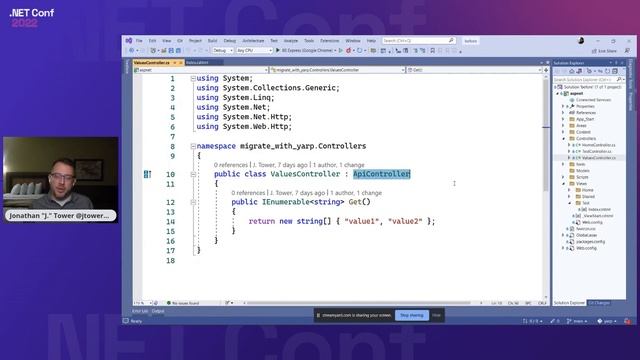Click the split editor window icon
The width and height of the screenshot is (640, 360).
[x=546, y=70]
